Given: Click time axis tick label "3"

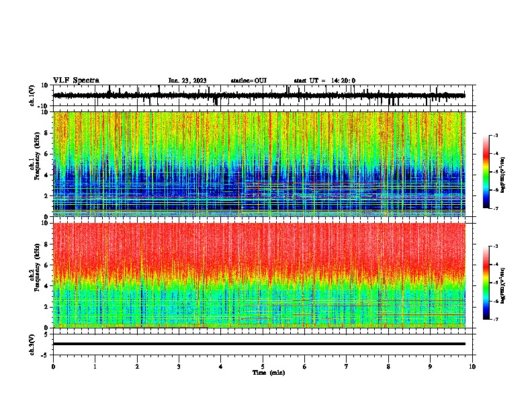Looking at the screenshot, I should [179, 367].
